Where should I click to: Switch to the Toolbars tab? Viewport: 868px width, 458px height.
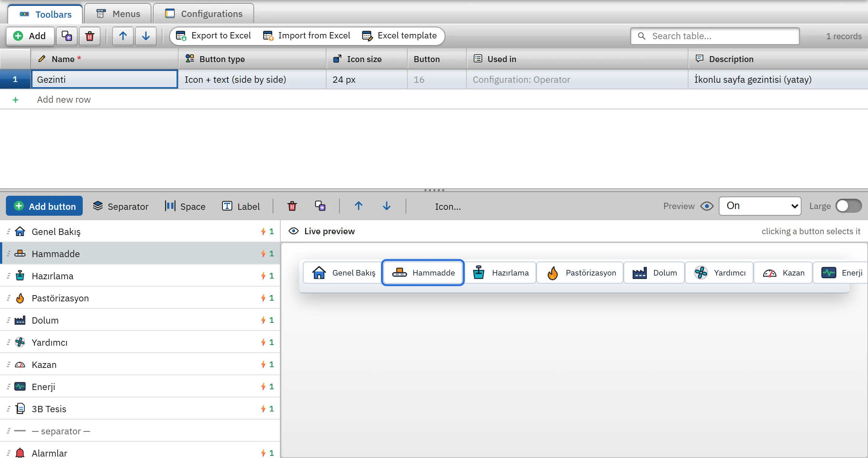[x=45, y=14]
